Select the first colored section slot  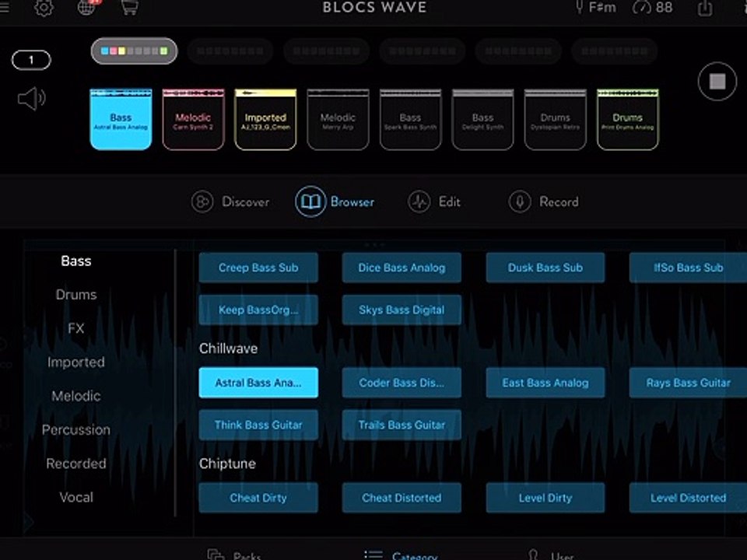(x=134, y=51)
